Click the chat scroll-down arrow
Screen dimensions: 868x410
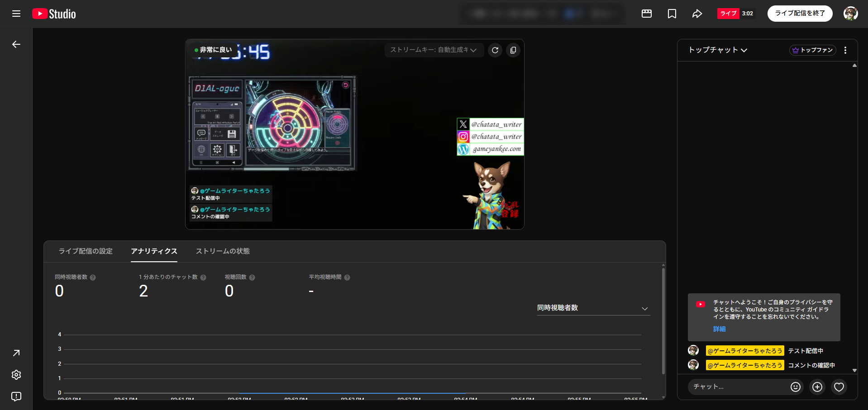[854, 370]
